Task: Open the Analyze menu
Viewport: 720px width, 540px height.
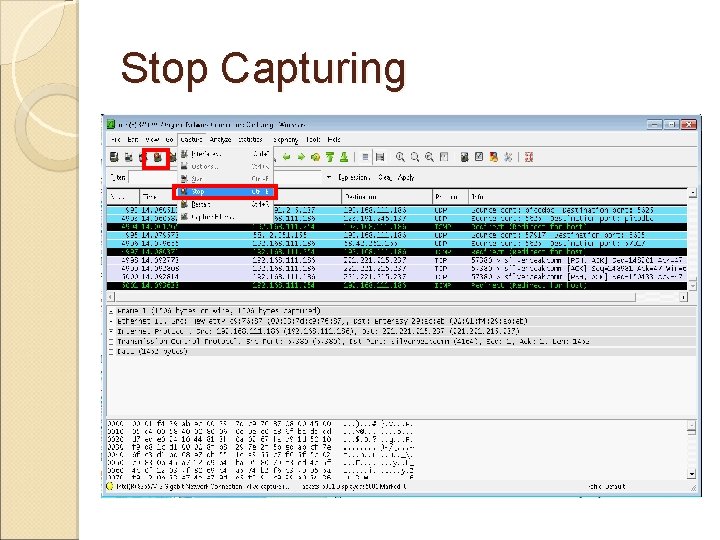Action: pyautogui.click(x=220, y=139)
